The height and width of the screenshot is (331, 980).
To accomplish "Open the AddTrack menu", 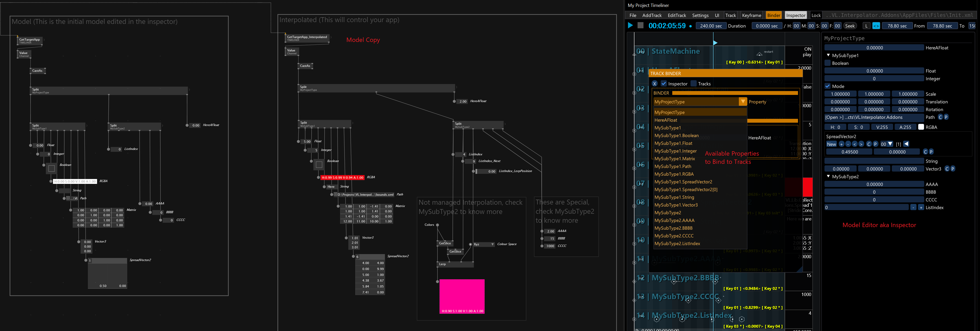I will coord(652,15).
